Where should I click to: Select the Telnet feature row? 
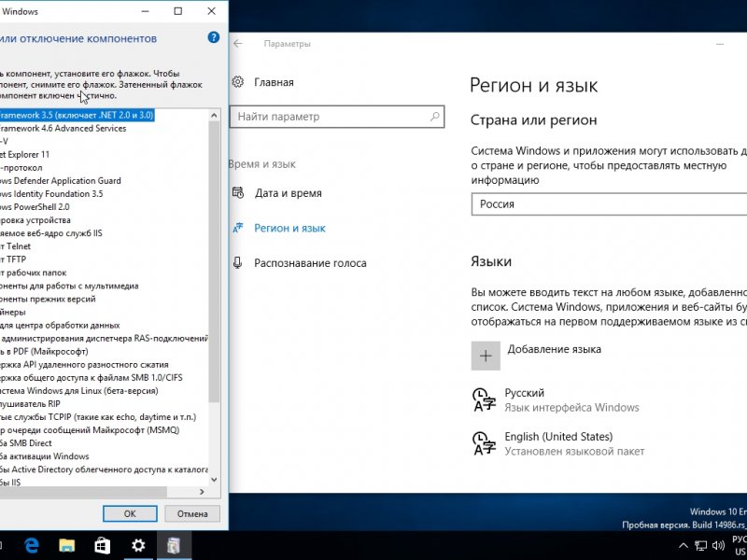[15, 246]
